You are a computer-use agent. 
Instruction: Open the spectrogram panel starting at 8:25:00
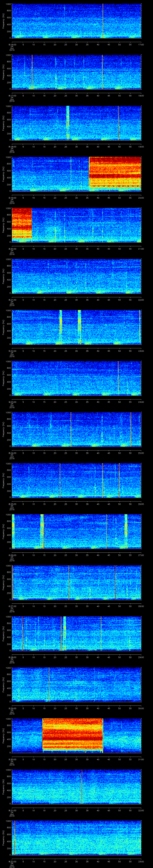coord(77,481)
